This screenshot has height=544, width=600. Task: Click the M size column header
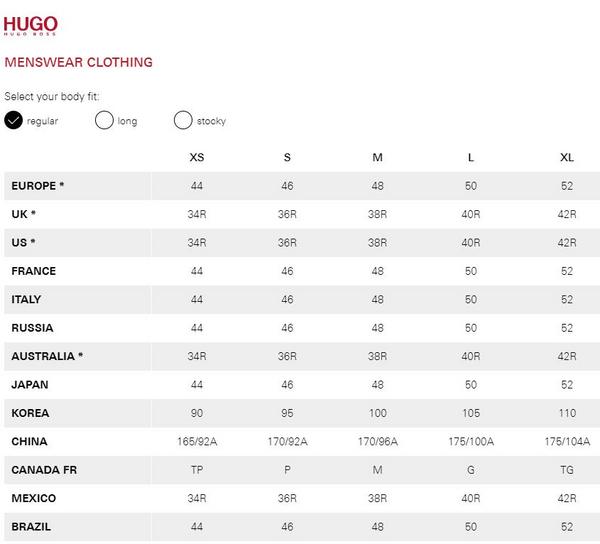tap(377, 157)
